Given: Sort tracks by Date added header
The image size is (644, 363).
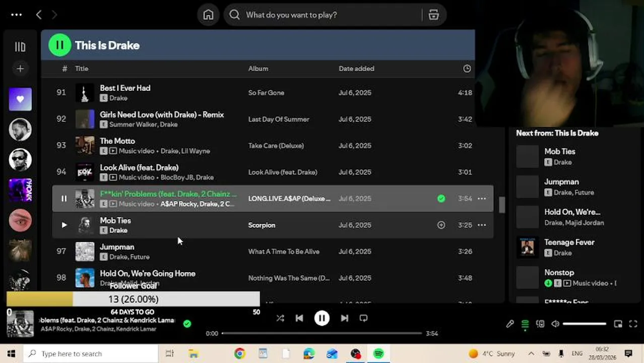Looking at the screenshot, I should point(356,69).
